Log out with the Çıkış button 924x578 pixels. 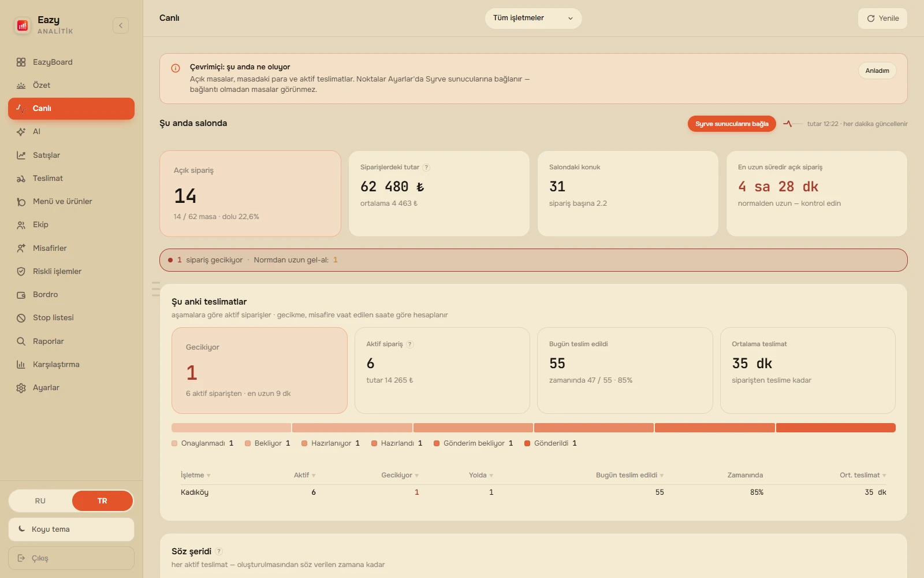(71, 558)
